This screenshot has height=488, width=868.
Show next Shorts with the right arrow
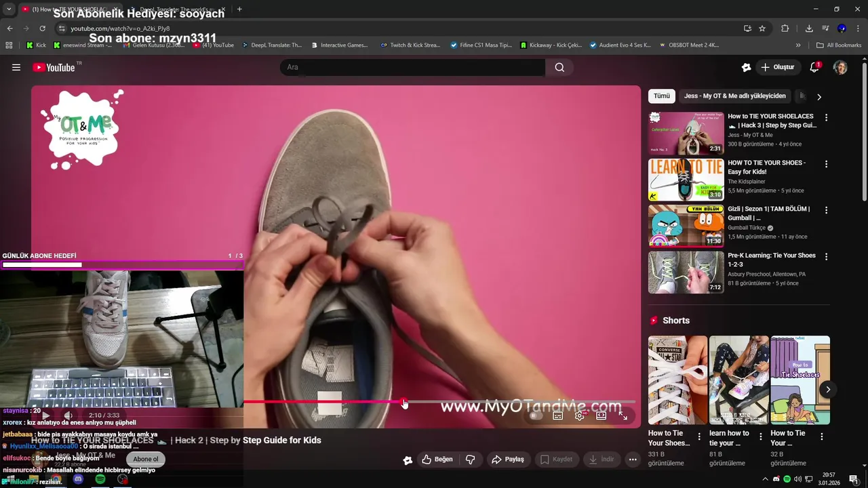coord(827,389)
